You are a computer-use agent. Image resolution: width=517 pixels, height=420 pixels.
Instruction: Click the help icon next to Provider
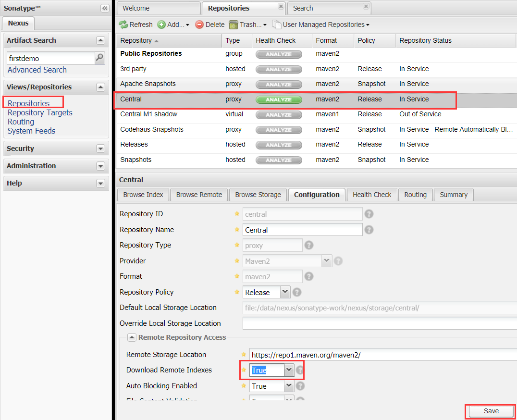click(x=338, y=261)
